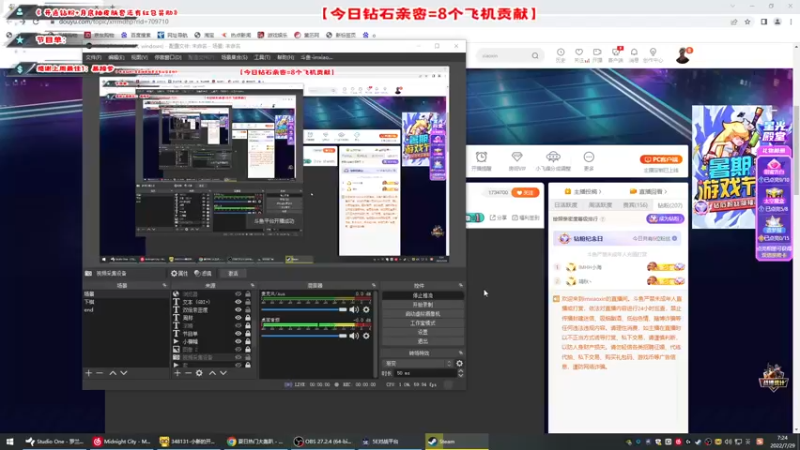The image size is (800, 450).
Task: Move selected scene up
Action: tap(113, 373)
